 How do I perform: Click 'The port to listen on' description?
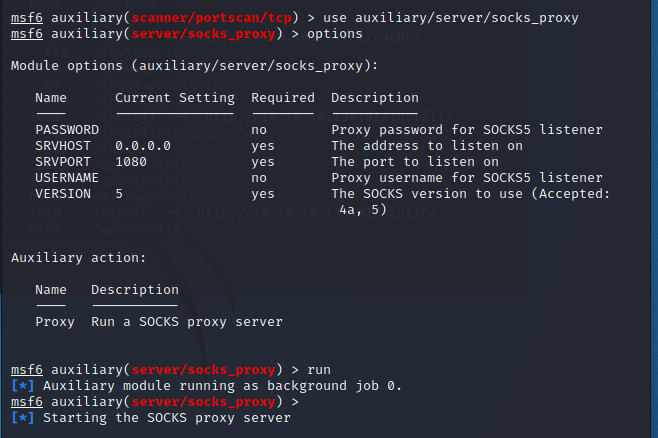coord(414,162)
